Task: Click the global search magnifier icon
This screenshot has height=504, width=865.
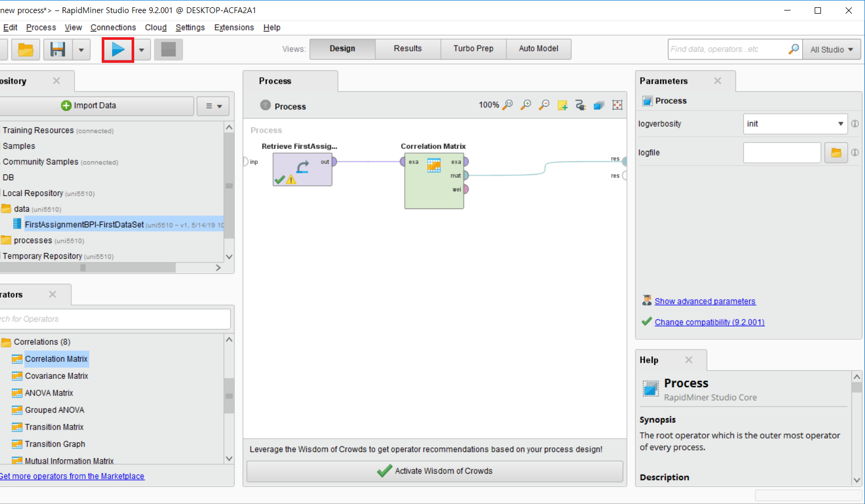Action: [x=794, y=49]
